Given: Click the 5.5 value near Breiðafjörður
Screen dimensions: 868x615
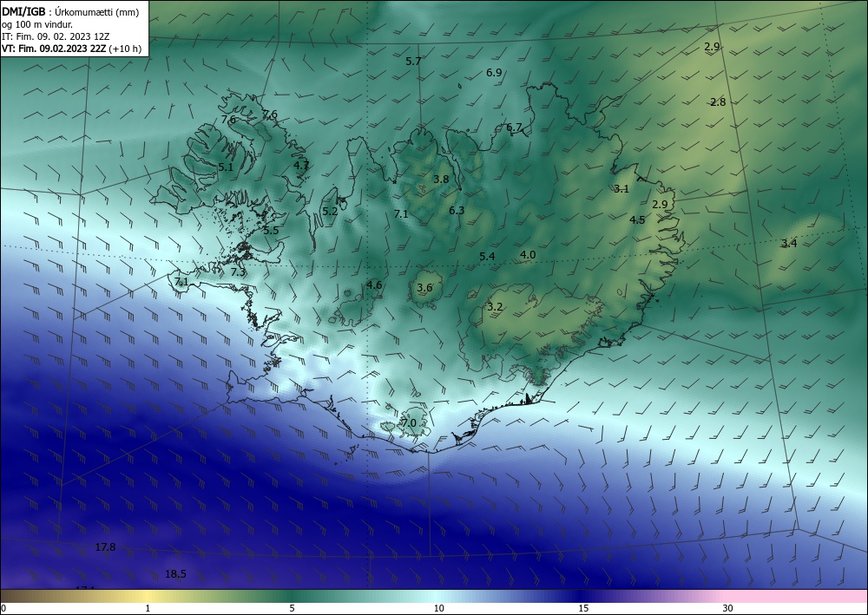Looking at the screenshot, I should tap(271, 231).
